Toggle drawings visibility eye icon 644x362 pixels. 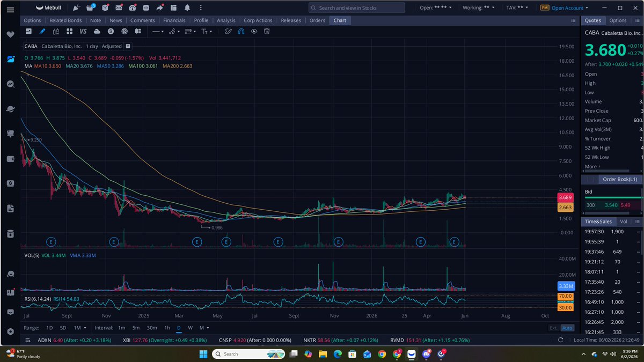coord(254,32)
